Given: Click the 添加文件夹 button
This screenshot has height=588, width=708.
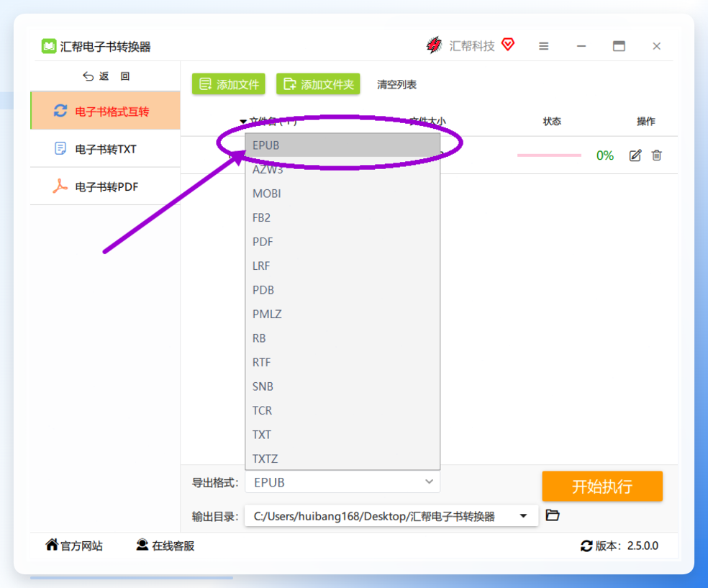Looking at the screenshot, I should (x=318, y=84).
